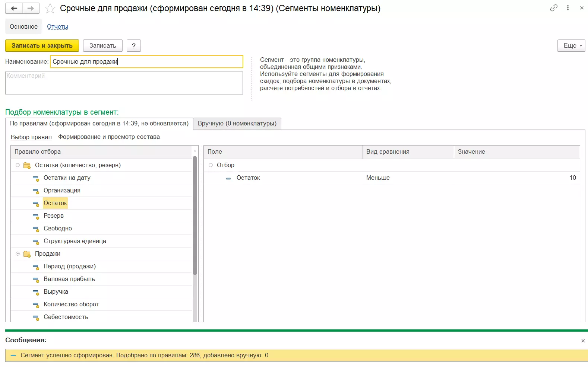Collapse the Продажи group
Screen dimensions: 588x367
18,253
